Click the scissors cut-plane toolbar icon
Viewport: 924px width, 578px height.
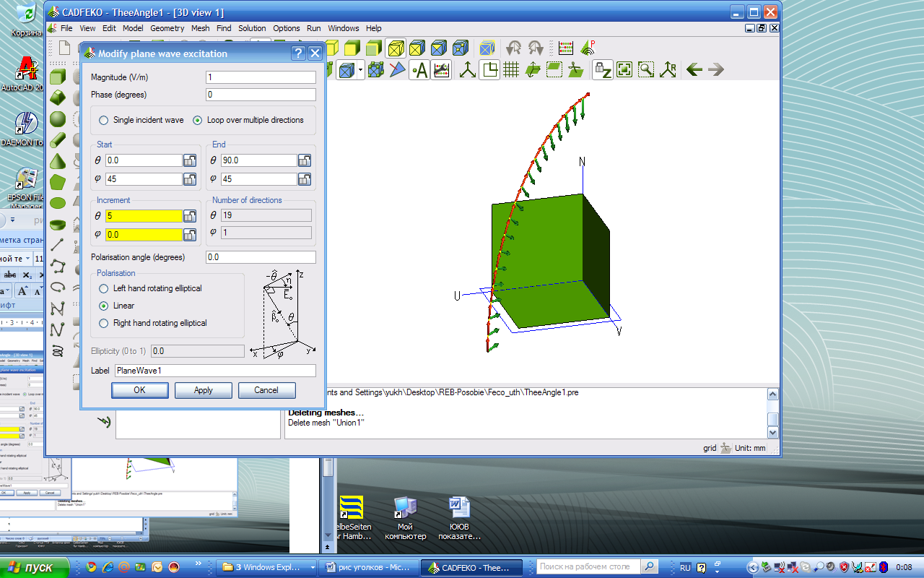pyautogui.click(x=576, y=70)
